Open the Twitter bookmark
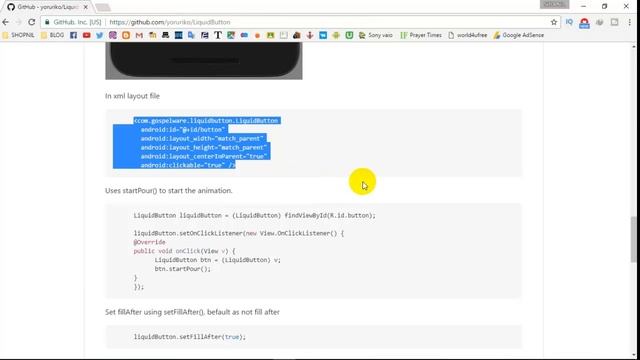 click(x=100, y=36)
